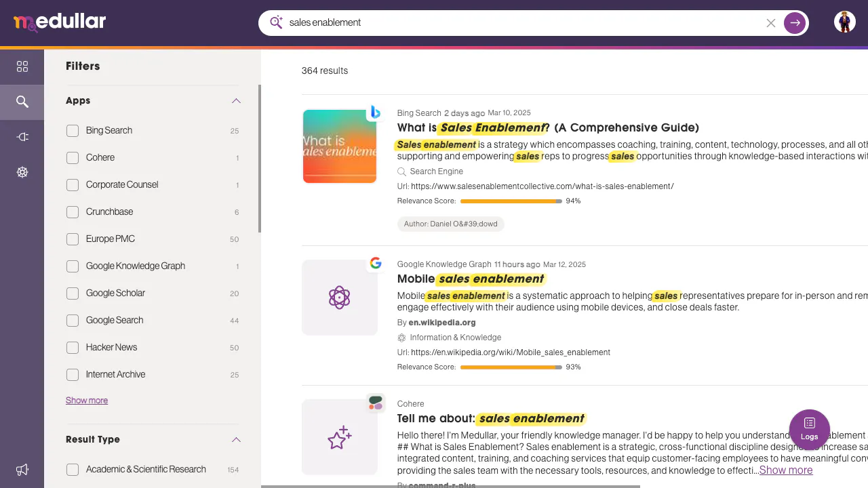Open the salesenablementcollective.com URL

(542, 186)
